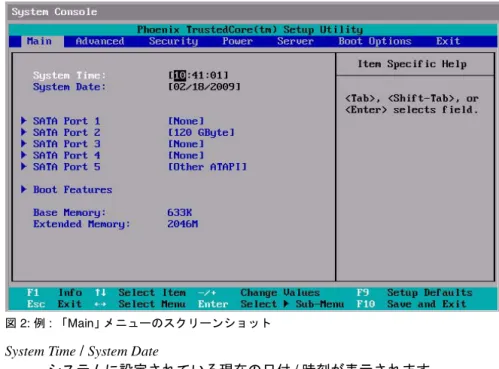
Task: Click the [None] value of SATA Port 3
Action: point(186,144)
